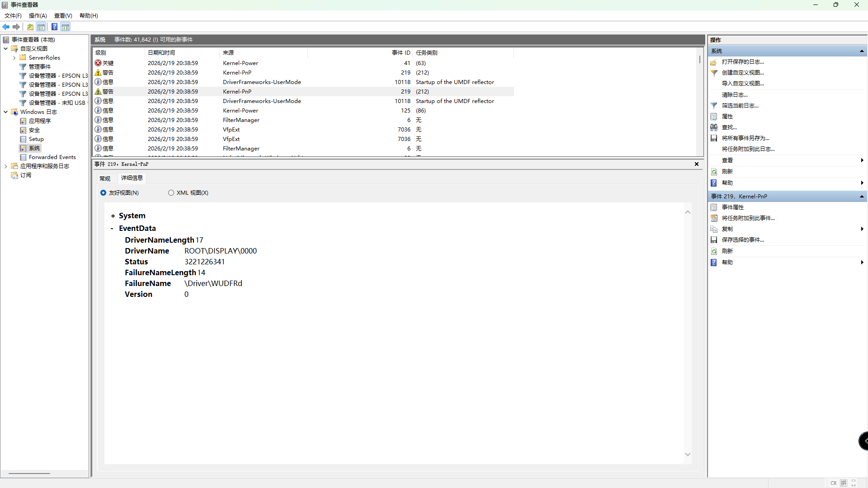Click the back arrow toolbar icon
This screenshot has width=868, height=488.
pos(6,27)
